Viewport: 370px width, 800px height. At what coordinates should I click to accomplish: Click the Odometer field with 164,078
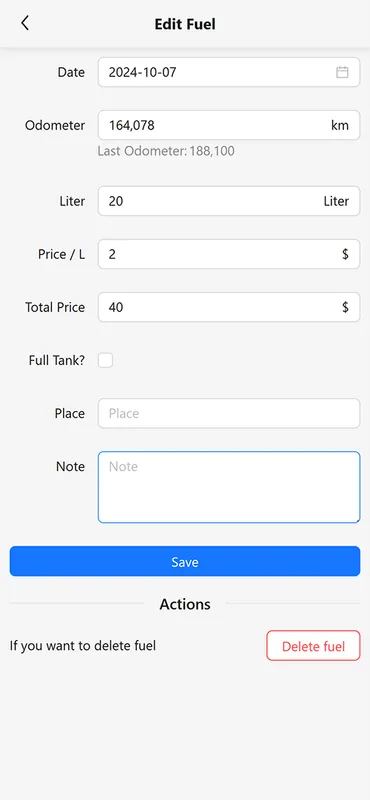click(229, 126)
